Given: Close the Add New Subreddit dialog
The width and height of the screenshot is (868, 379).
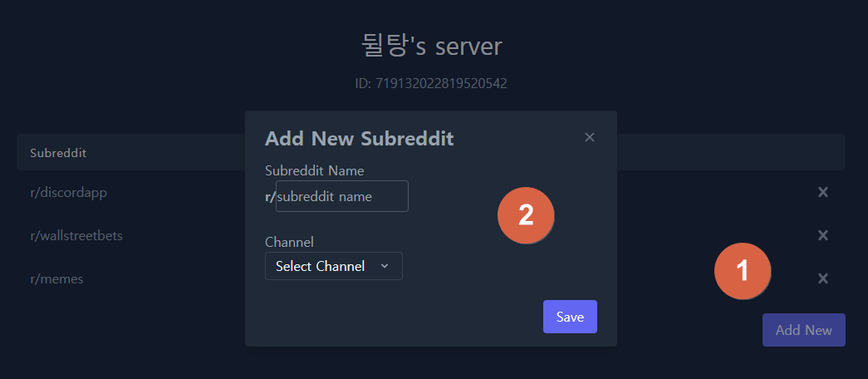Looking at the screenshot, I should click(590, 137).
